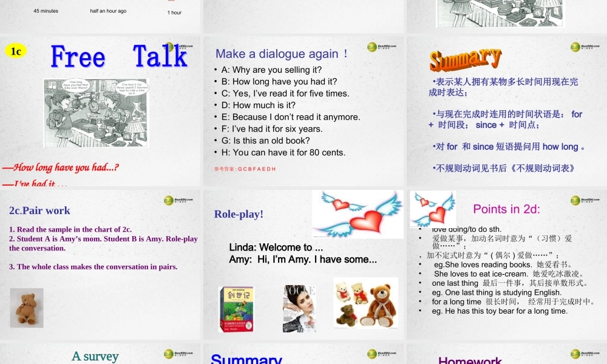The width and height of the screenshot is (607, 364).
Task: Click the yellow 1c badge on Free Talk slide
Action: click(16, 52)
